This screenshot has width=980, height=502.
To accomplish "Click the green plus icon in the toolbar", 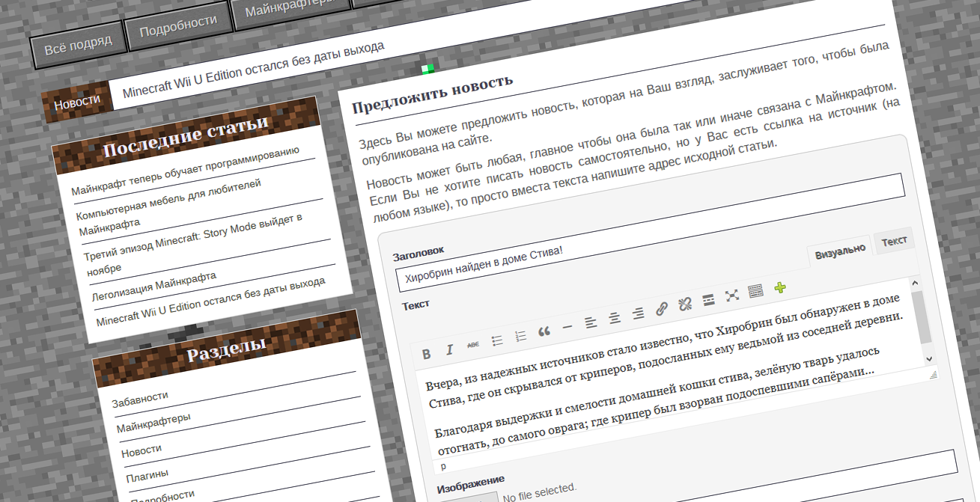I will click(779, 287).
